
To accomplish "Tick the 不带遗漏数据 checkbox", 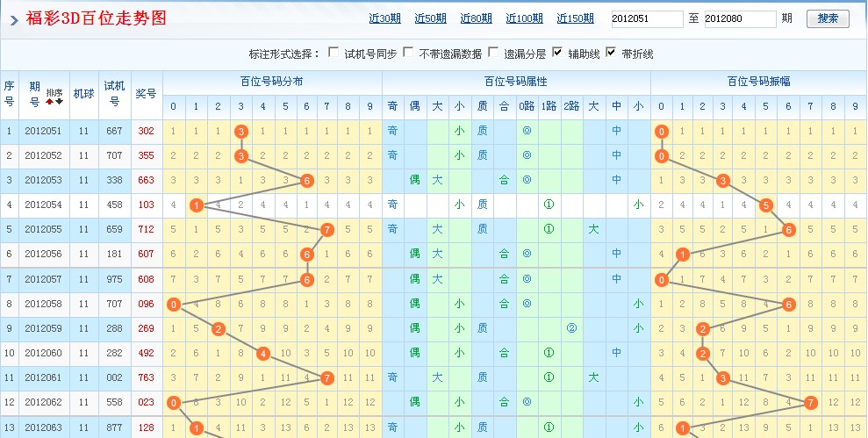I will coord(408,52).
